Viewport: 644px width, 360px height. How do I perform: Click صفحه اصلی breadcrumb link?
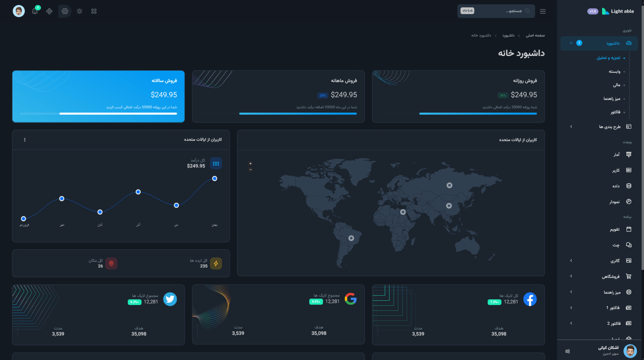535,35
